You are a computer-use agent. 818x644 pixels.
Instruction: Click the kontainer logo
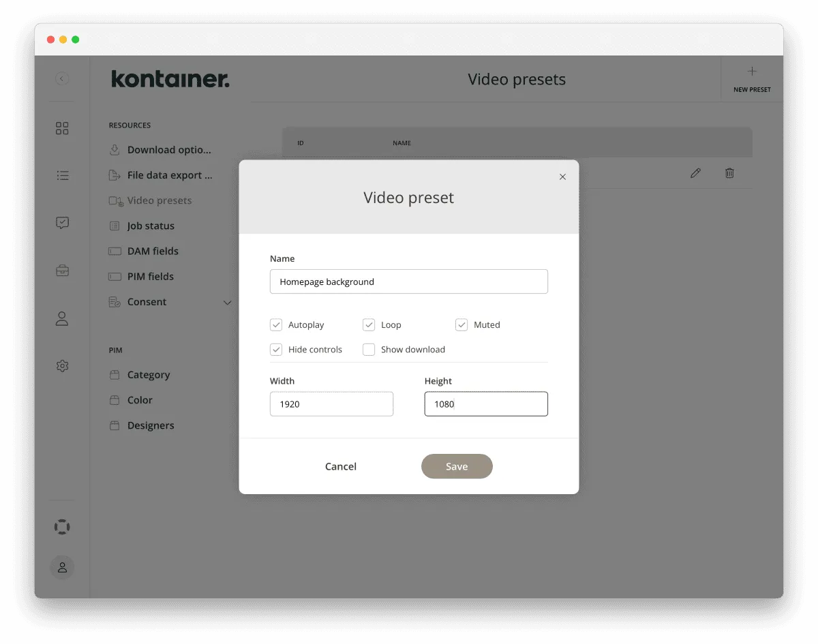pyautogui.click(x=170, y=79)
